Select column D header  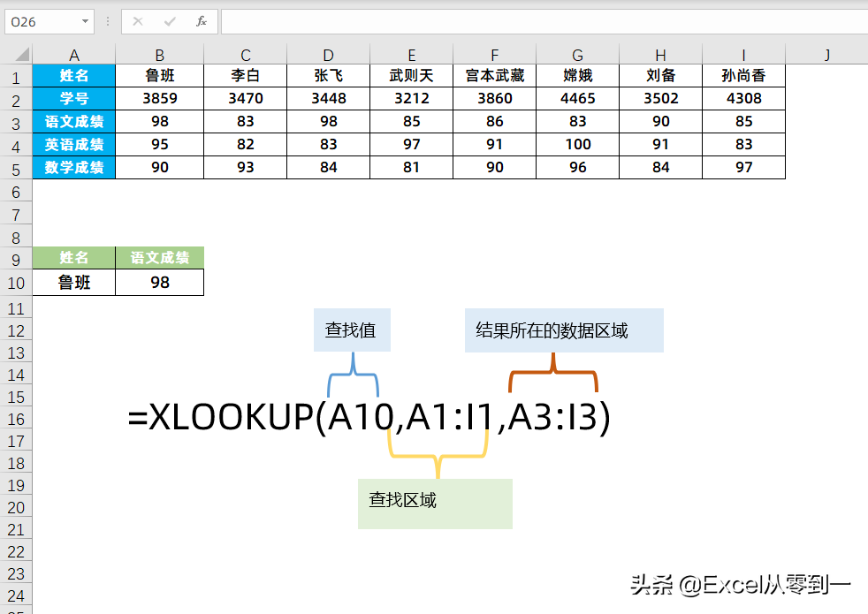pyautogui.click(x=328, y=55)
